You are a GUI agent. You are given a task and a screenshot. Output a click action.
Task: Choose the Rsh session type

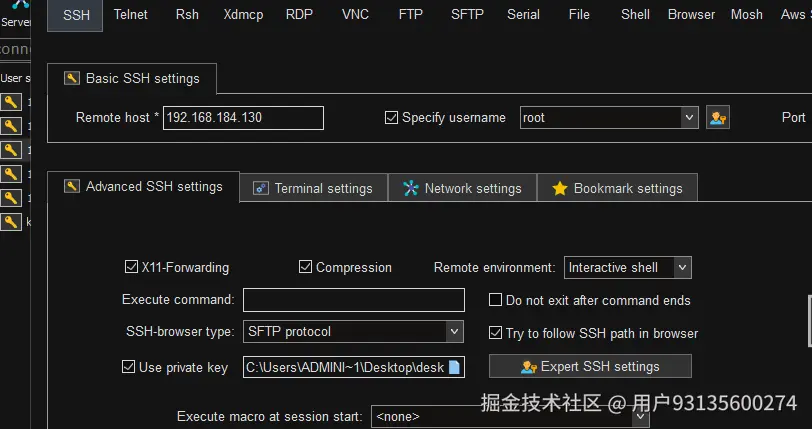click(x=187, y=15)
